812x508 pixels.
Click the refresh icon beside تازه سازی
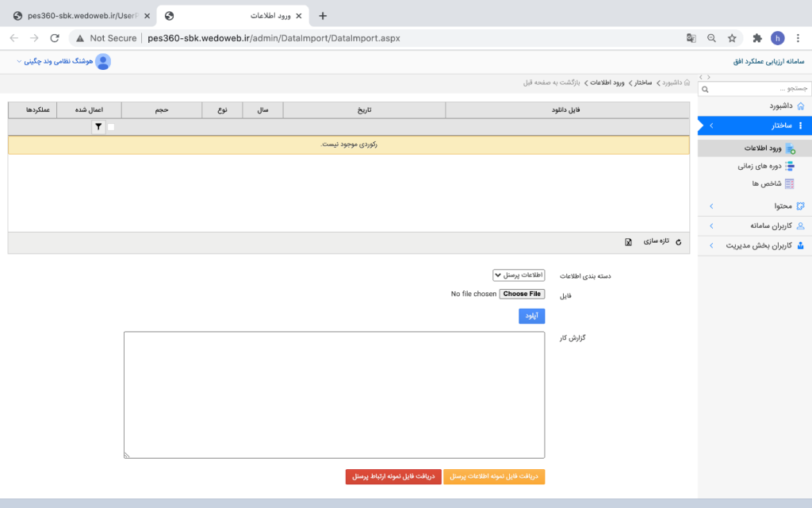pyautogui.click(x=679, y=242)
